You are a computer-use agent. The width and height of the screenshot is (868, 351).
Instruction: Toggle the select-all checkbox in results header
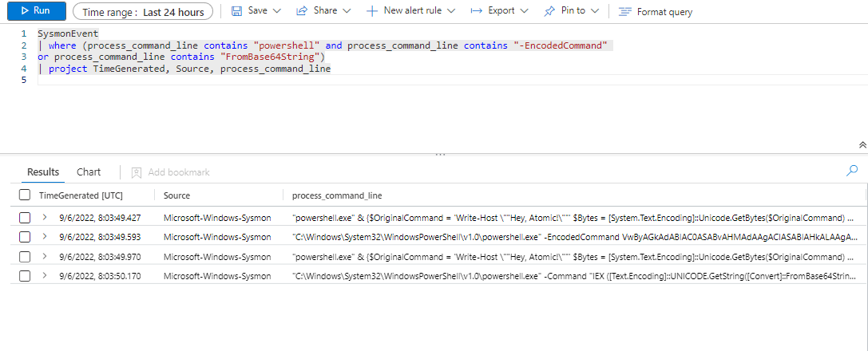(25, 195)
